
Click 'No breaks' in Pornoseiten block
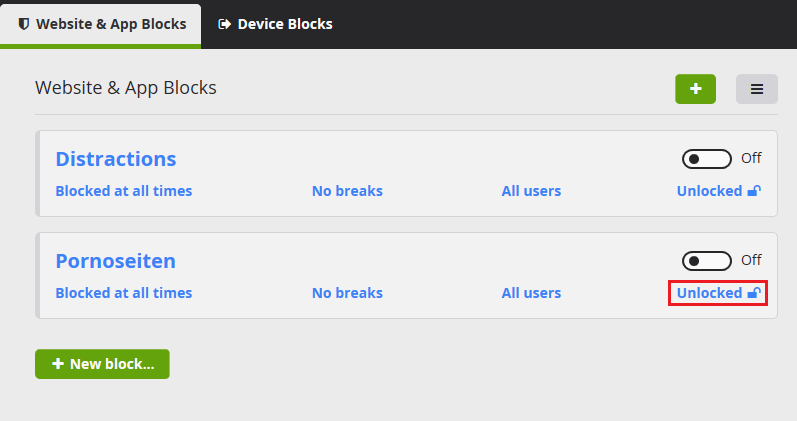point(347,293)
